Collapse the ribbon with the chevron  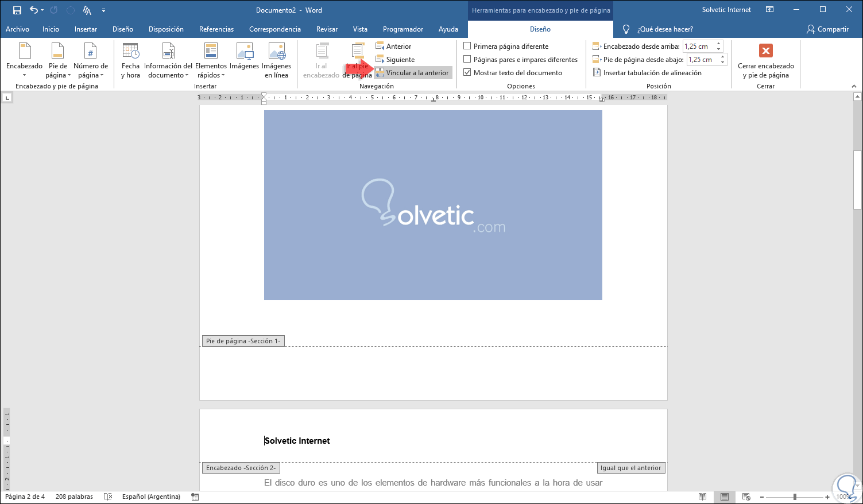click(854, 86)
